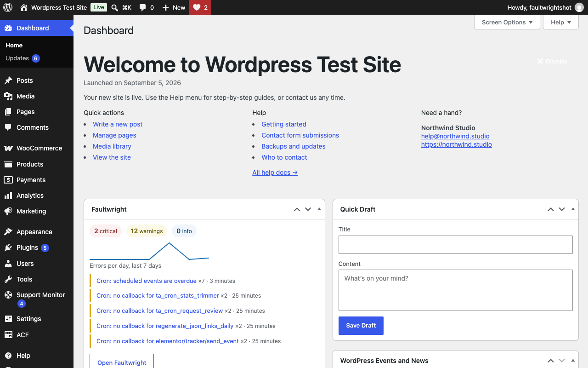Click the Settings sliders icon
The image size is (588, 368).
click(x=8, y=319)
